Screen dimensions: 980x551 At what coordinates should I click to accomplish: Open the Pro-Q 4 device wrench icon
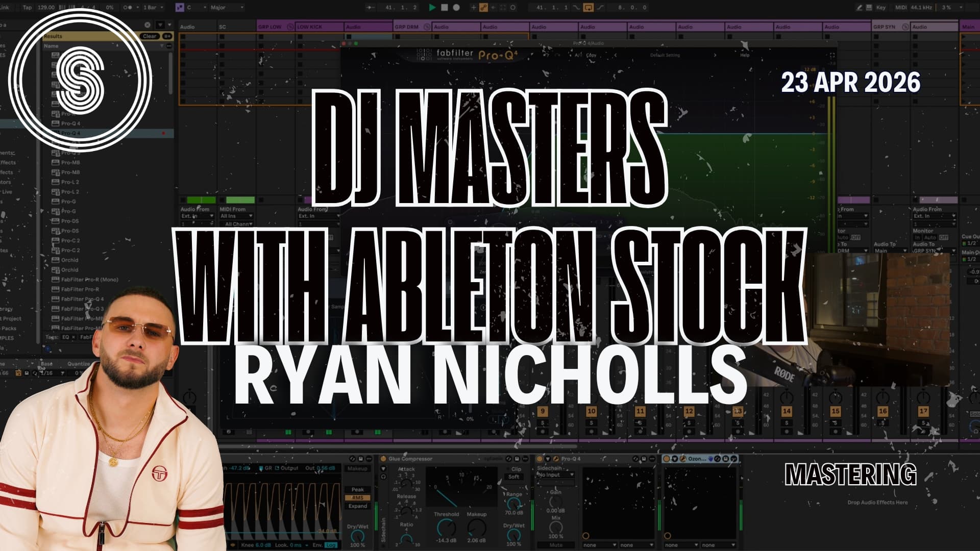coord(556,459)
